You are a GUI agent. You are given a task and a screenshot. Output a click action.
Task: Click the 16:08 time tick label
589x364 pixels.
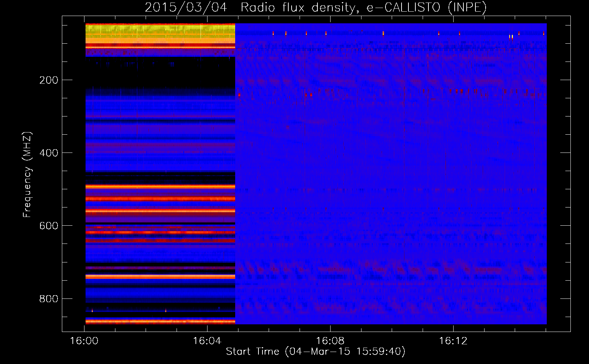tap(330, 341)
